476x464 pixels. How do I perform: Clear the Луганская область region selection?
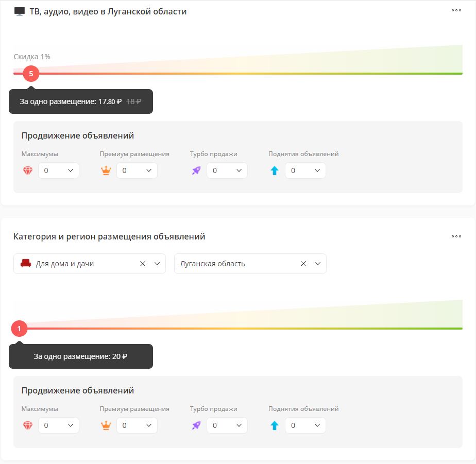[303, 264]
